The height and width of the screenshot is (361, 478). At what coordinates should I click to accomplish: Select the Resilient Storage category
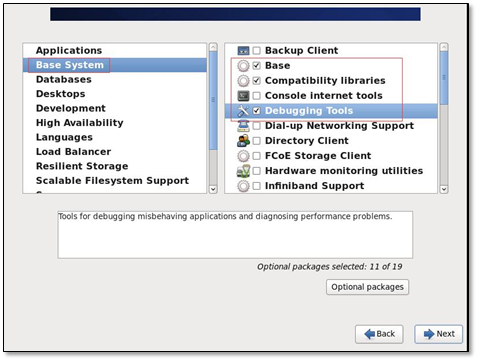pyautogui.click(x=115, y=166)
